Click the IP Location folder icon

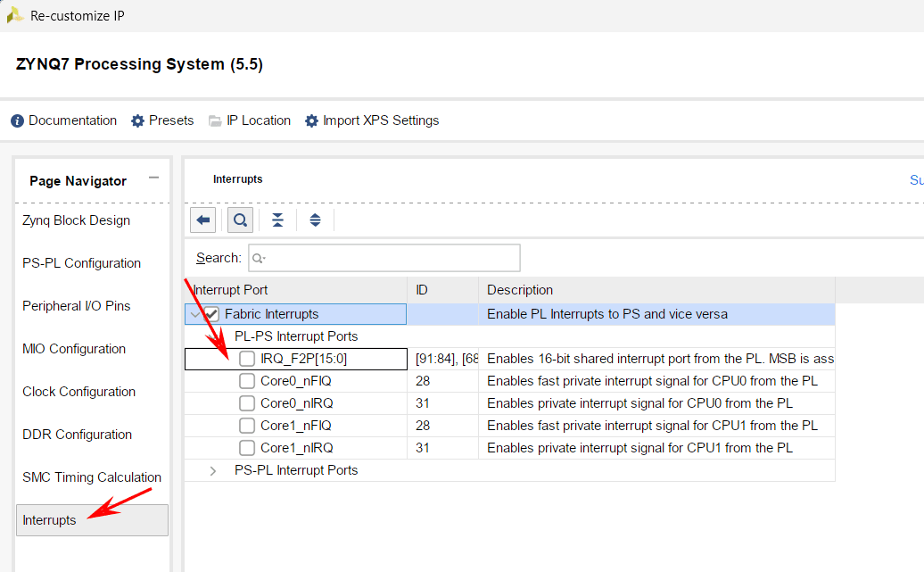[215, 120]
